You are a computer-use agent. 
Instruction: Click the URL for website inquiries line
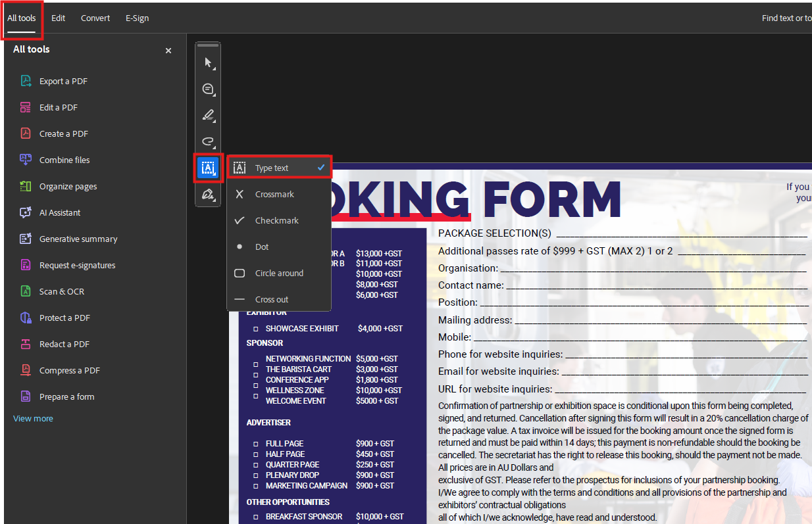click(681, 391)
